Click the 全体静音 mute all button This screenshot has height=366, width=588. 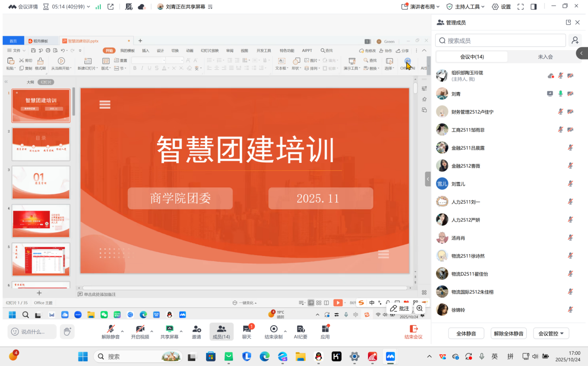[x=466, y=333]
